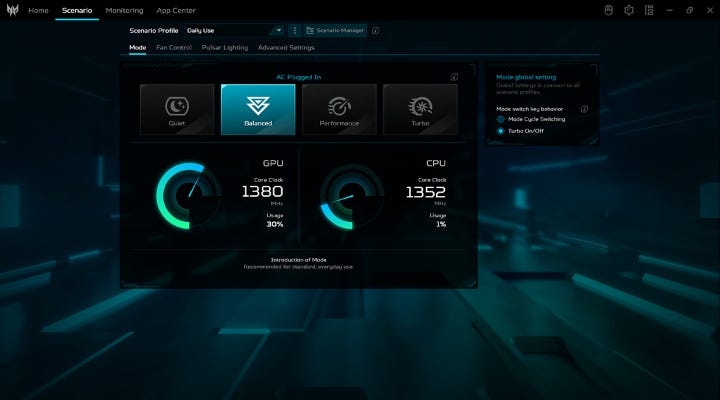The image size is (720, 400).
Task: Select the Balanced mode tile
Action: coord(258,109)
